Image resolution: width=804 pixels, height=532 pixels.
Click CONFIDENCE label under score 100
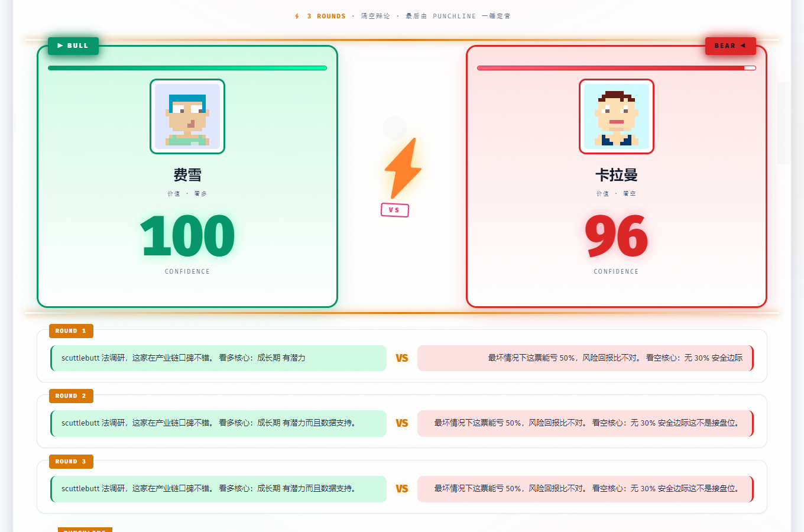187,272
